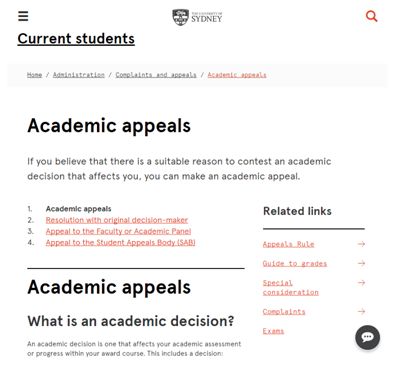
Task: Click the arrow beside Special consideration
Action: click(x=361, y=283)
